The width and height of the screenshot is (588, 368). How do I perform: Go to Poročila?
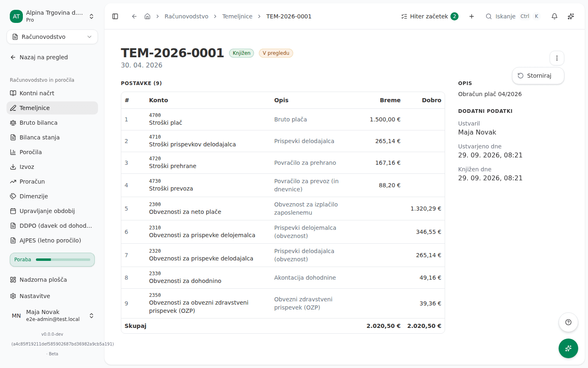coord(52,152)
